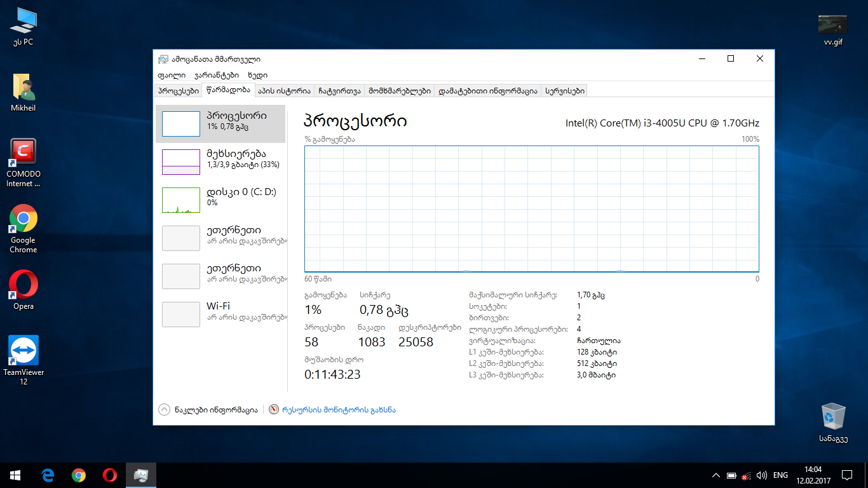
Task: Open the მომხმარებლები tab
Action: tap(400, 91)
